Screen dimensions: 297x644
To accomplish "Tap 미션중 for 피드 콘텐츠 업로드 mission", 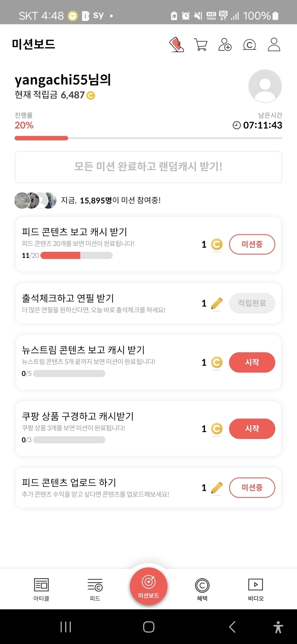I will (252, 487).
